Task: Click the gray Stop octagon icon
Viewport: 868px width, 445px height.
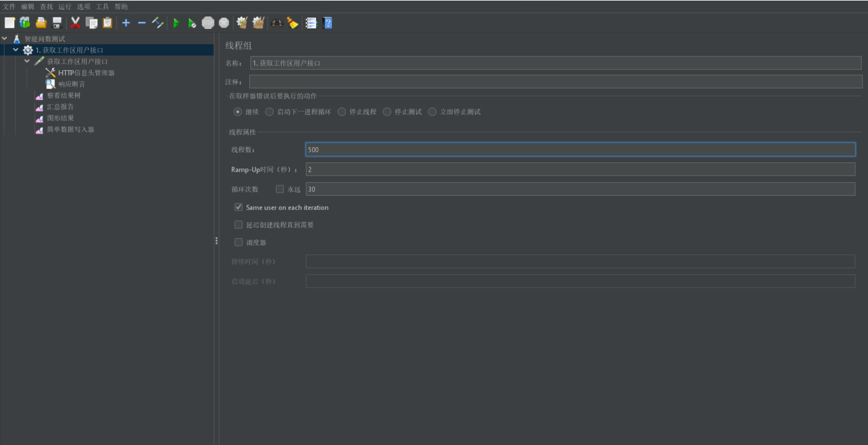Action: coord(208,23)
